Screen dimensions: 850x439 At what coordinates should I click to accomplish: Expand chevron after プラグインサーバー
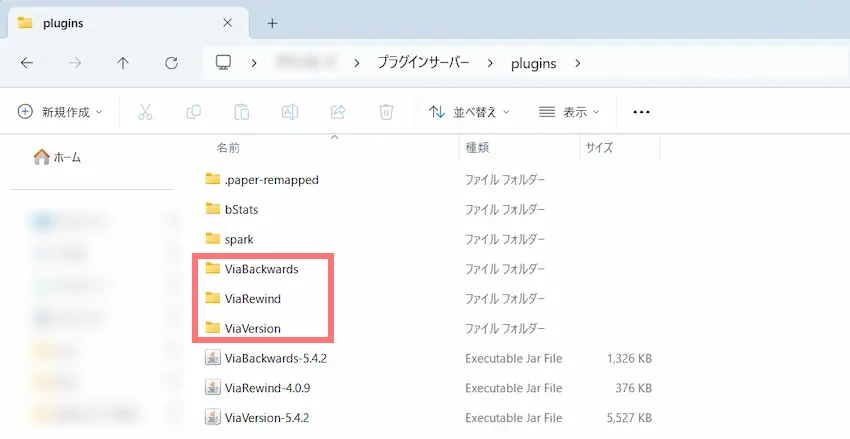tap(490, 63)
